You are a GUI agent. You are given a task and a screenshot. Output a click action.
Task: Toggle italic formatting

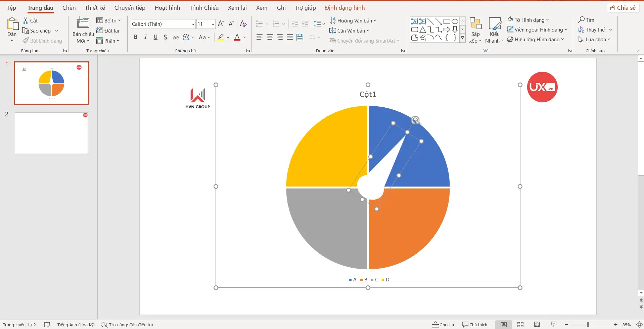[145, 37]
